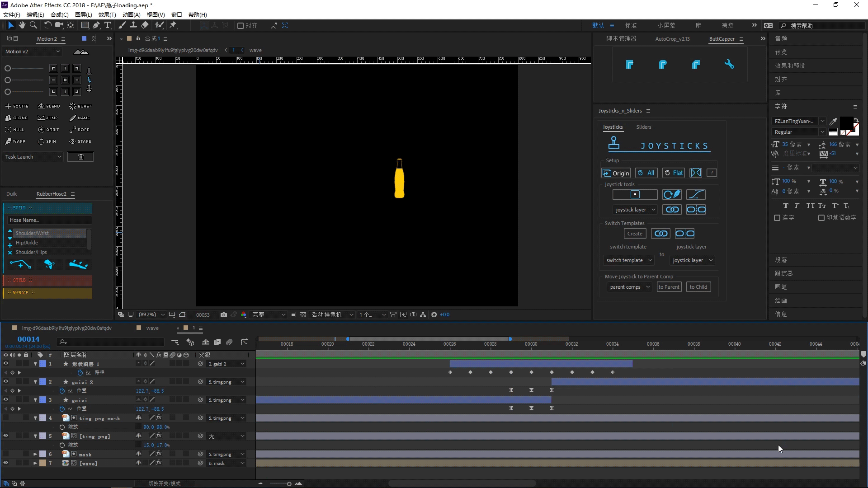Click the snapshot camera icon
868x488 pixels.
(224, 315)
